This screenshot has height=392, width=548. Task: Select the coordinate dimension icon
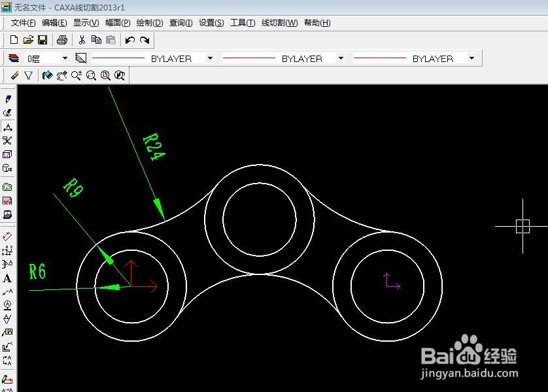pos(7,250)
